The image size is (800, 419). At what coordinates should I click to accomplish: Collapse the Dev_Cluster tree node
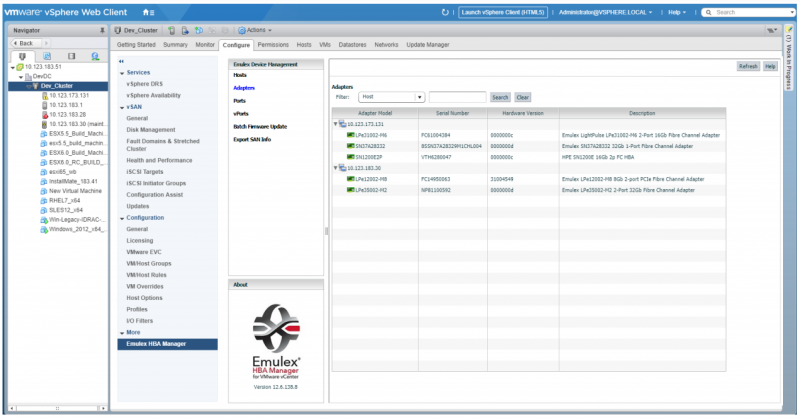[29, 86]
